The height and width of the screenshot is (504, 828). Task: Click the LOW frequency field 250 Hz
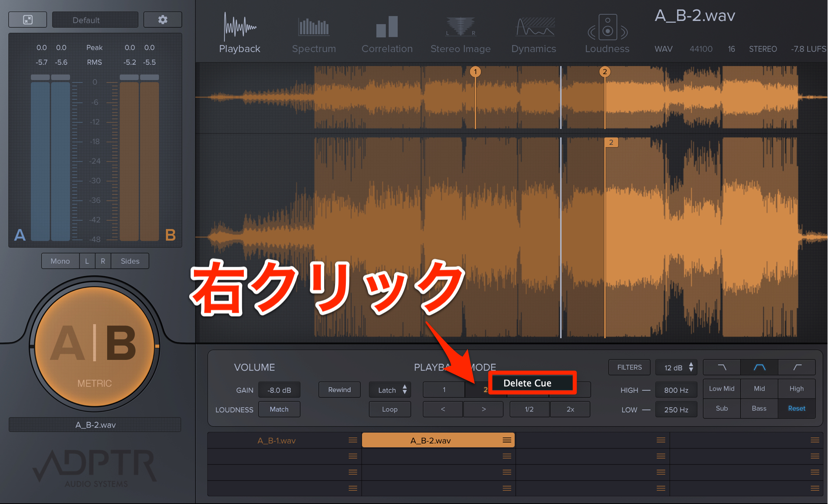point(676,409)
